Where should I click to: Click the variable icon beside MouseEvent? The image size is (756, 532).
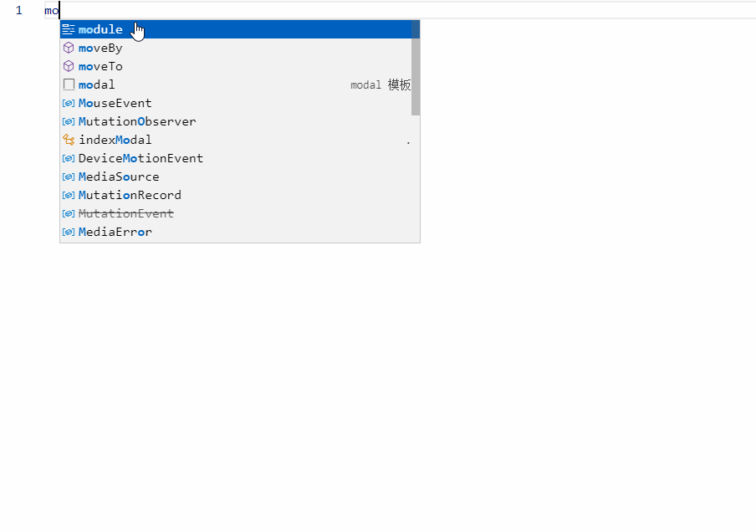pos(69,103)
